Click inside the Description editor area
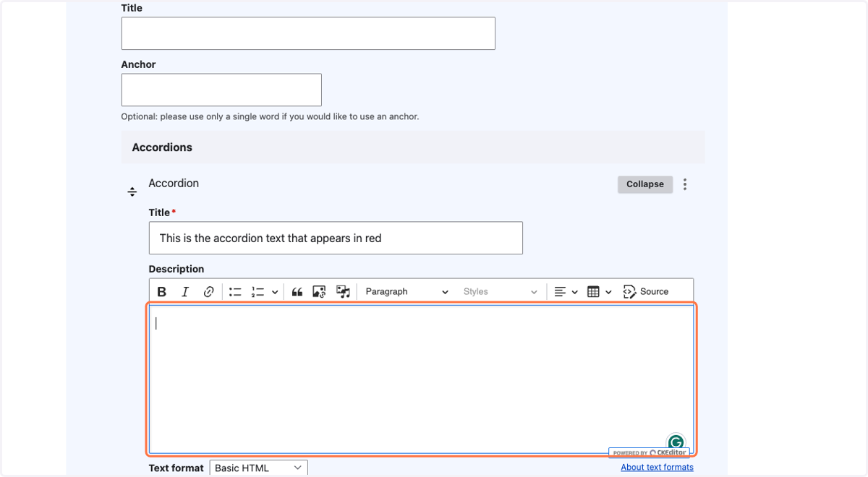Viewport: 868px width, 477px height. coord(421,379)
